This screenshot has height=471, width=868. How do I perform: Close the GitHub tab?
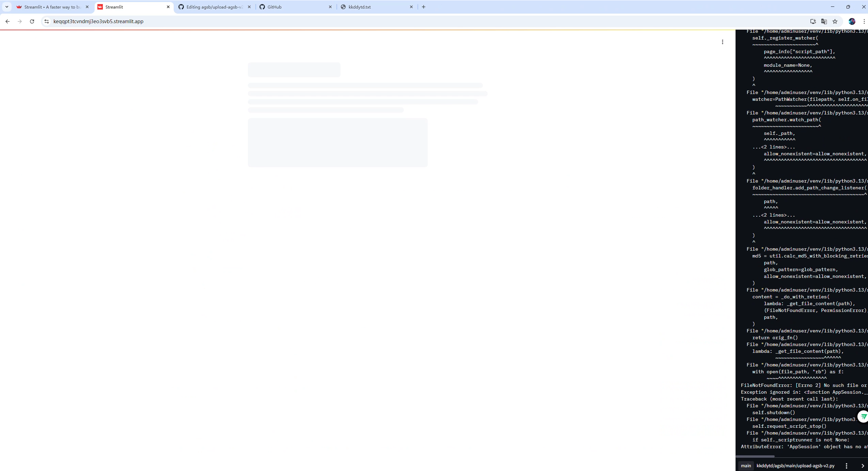(x=330, y=7)
